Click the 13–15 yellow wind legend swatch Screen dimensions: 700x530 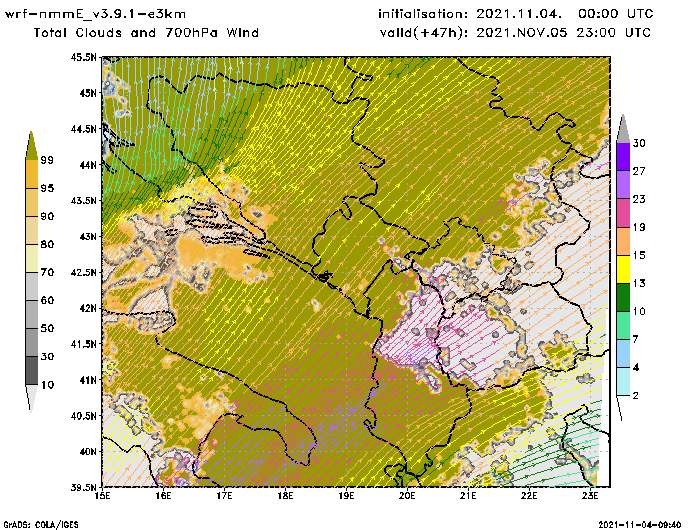[623, 269]
